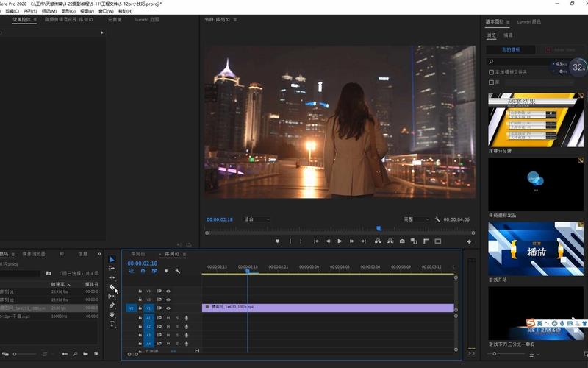
Task: Switch to the Edit tab in Essential Graphics
Action: coord(508,35)
